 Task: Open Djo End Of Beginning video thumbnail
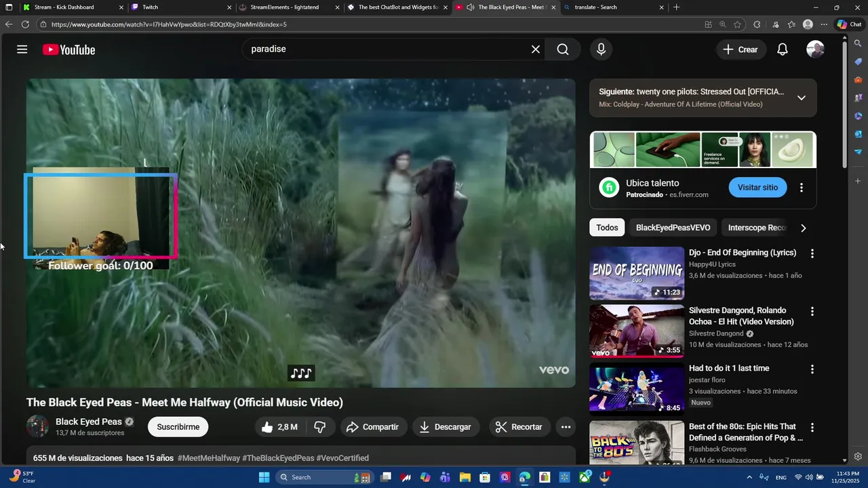point(637,273)
